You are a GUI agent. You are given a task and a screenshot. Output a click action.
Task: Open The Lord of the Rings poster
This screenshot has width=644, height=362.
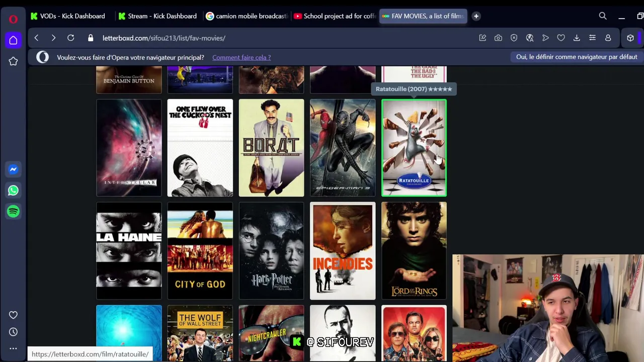414,251
